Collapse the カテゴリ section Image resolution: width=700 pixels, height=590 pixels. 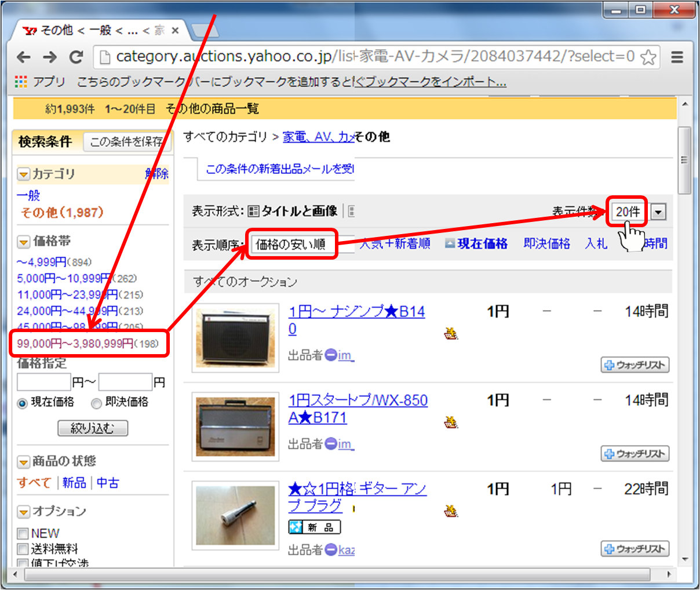pos(24,174)
